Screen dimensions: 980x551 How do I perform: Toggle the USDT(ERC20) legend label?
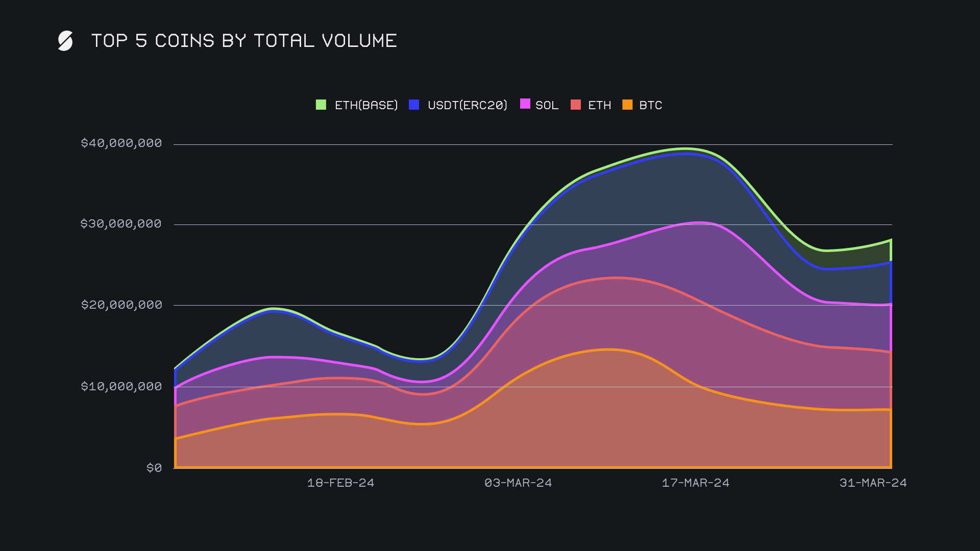[468, 105]
